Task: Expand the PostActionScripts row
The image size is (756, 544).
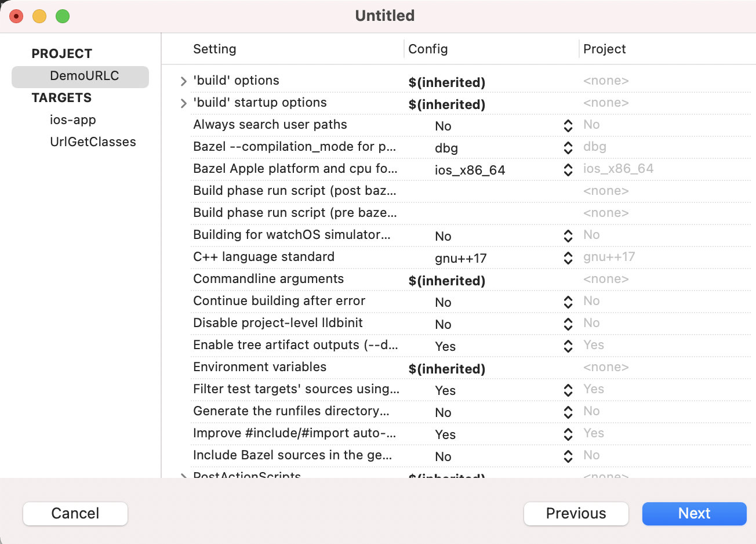Action: tap(183, 474)
